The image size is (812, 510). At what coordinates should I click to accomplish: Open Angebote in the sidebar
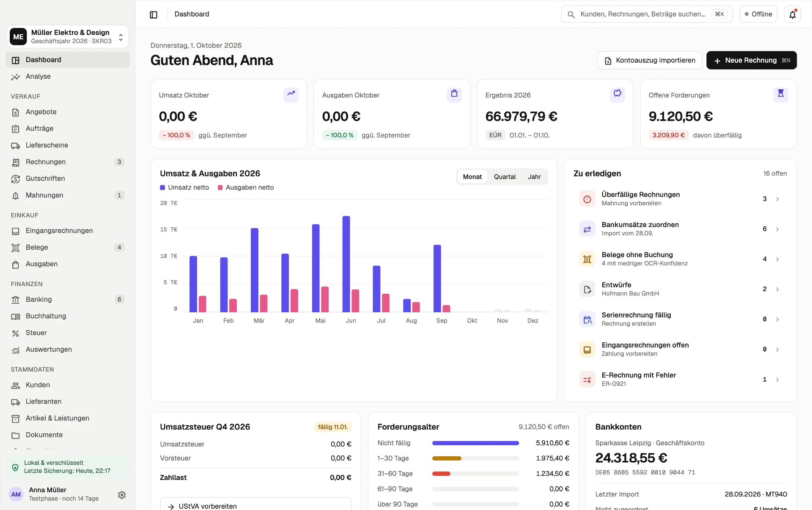tap(68, 112)
